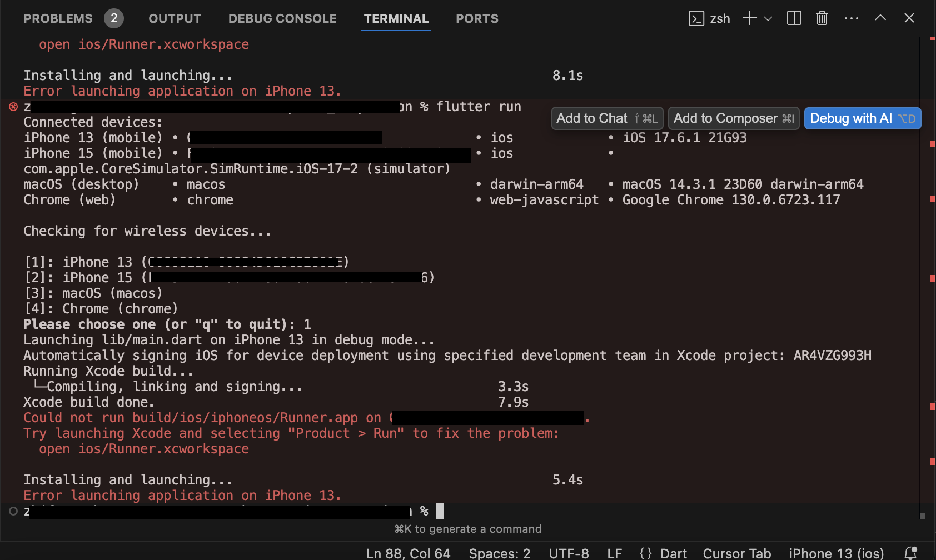Screen dimensions: 936x560
Task: Open Cursor Tab status item
Action: (737, 553)
